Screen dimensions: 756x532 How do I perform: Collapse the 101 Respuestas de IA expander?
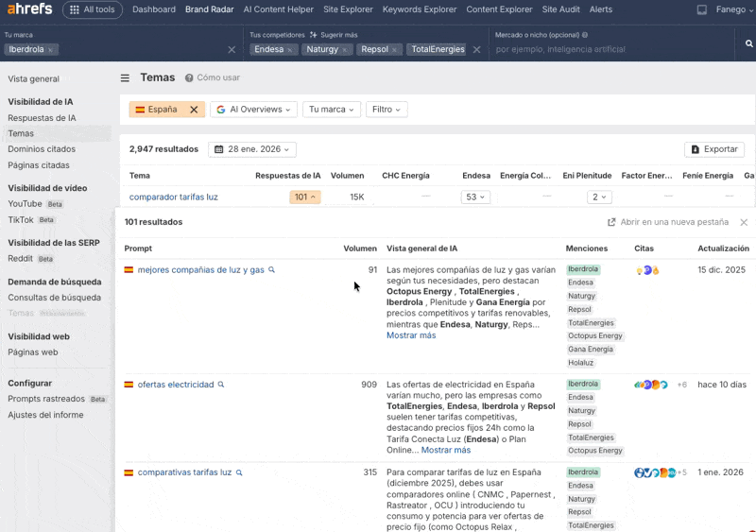304,197
